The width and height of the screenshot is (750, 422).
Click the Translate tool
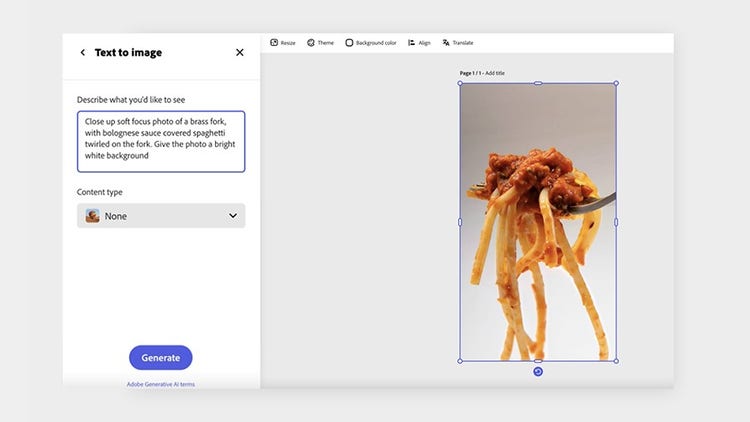[458, 43]
